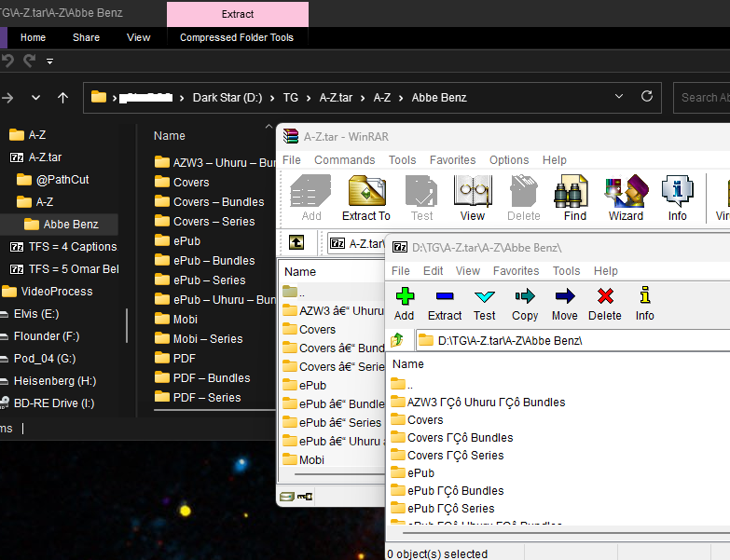Screen dimensions: 730x560
Task: Click the WinRAR Extract To icon
Action: pyautogui.click(x=366, y=192)
